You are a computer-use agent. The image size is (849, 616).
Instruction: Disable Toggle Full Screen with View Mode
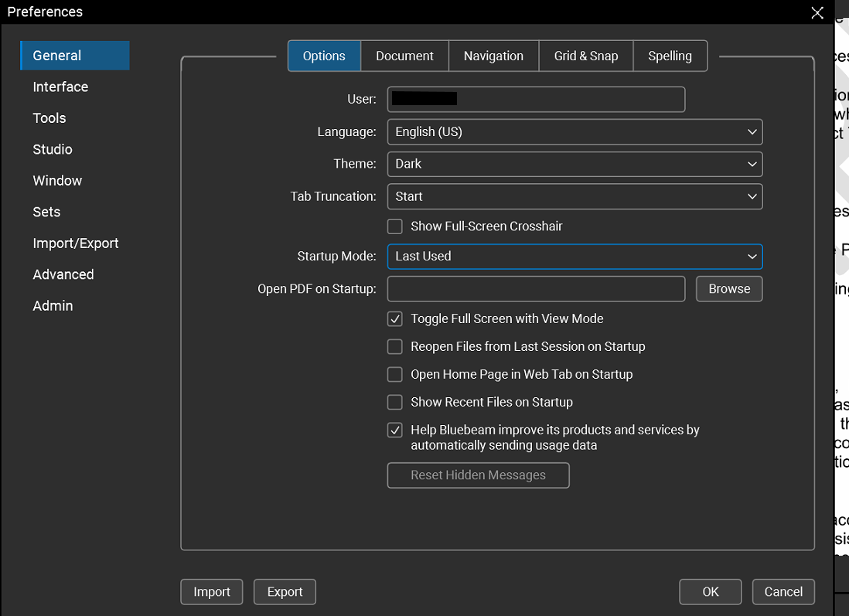pos(394,318)
